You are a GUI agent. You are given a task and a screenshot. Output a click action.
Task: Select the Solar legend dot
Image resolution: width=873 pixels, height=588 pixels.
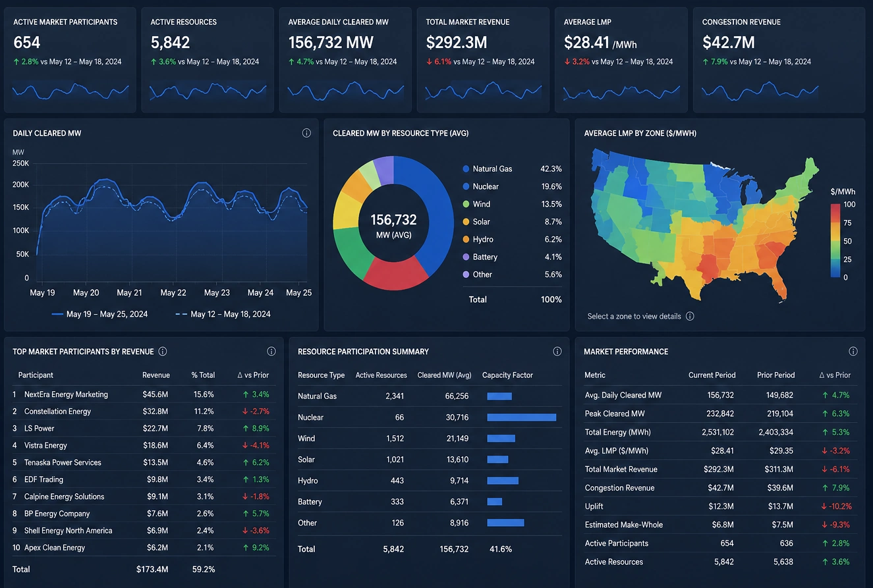[466, 222]
